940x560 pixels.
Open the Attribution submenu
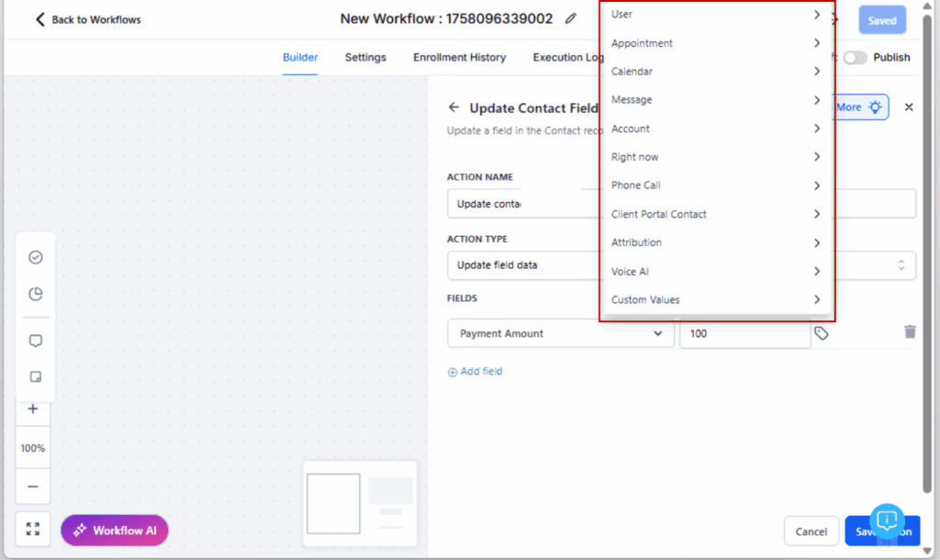(x=716, y=242)
